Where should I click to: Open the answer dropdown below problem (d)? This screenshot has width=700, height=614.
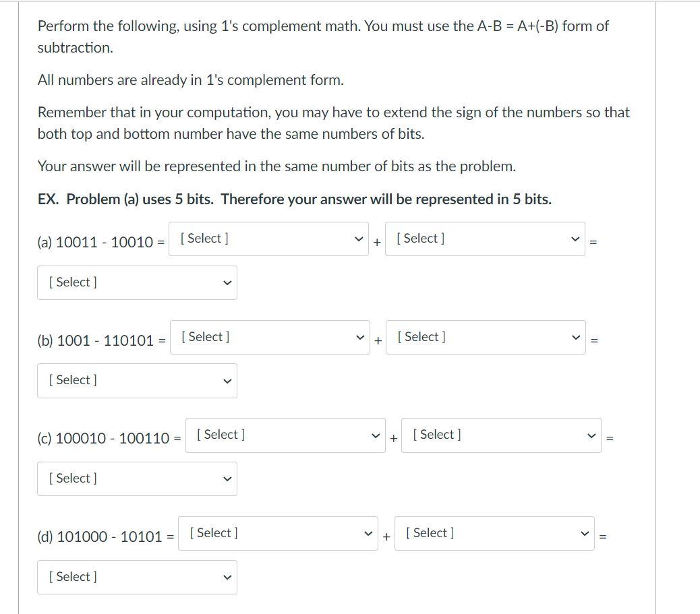[x=137, y=577]
